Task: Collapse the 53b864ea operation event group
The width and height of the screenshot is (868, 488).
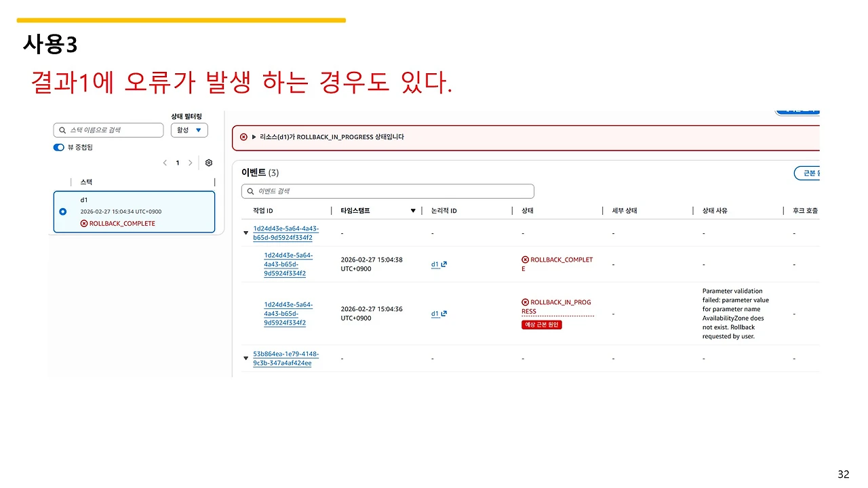Action: click(245, 357)
